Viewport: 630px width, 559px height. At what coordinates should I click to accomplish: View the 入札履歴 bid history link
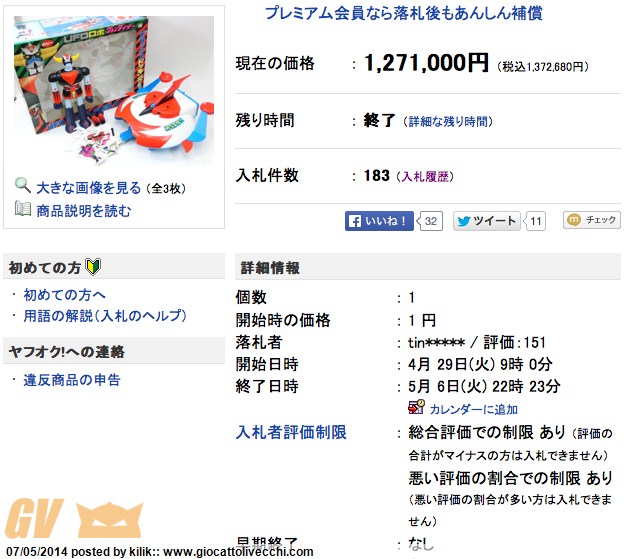click(x=425, y=176)
